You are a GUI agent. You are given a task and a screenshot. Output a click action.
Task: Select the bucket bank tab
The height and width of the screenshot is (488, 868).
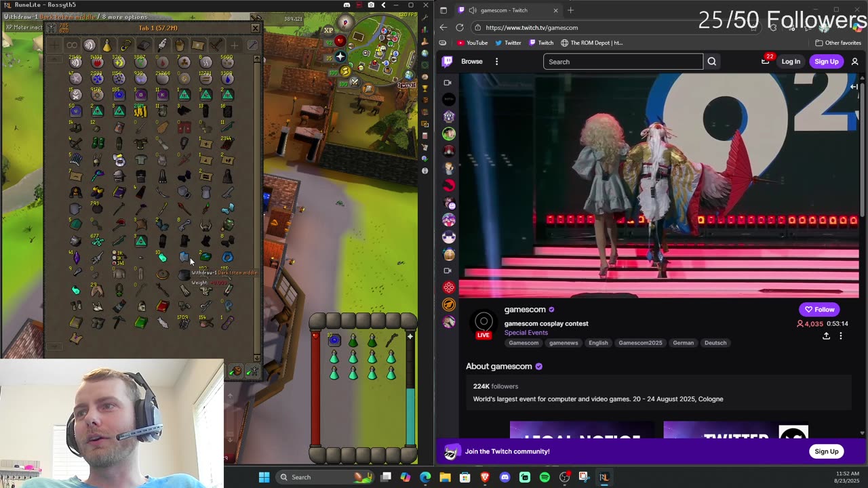coord(180,45)
